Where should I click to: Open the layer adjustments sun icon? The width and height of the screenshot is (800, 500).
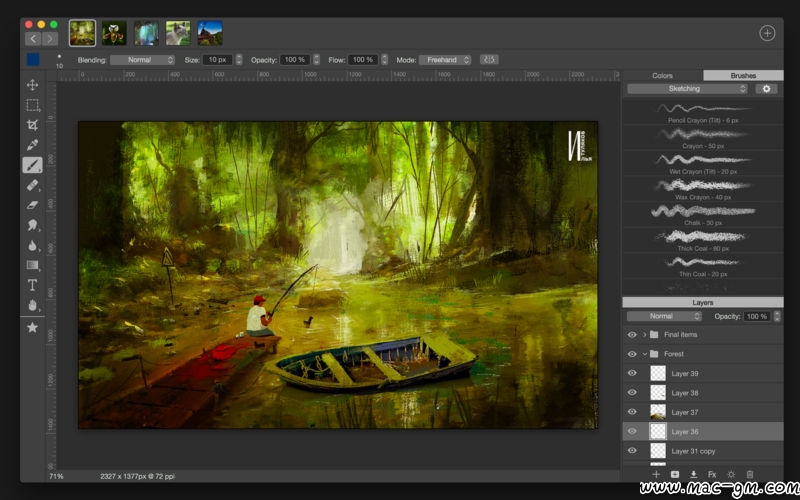(731, 474)
